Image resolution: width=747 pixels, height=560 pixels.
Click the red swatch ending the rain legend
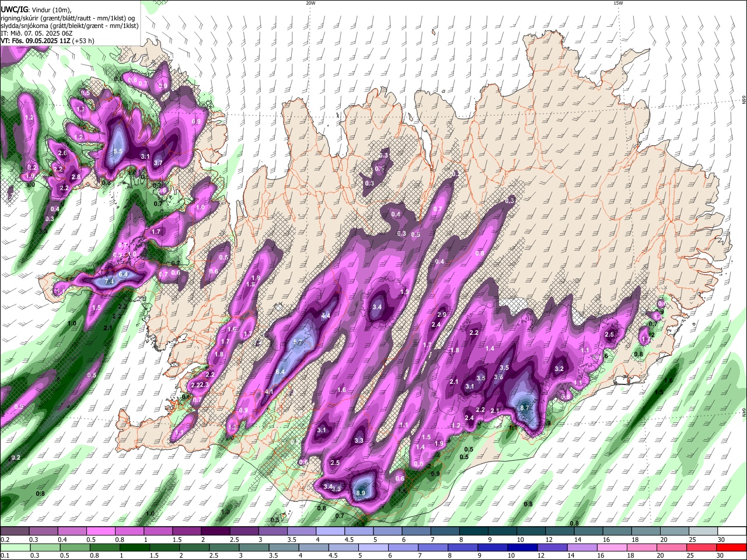[x=732, y=548]
